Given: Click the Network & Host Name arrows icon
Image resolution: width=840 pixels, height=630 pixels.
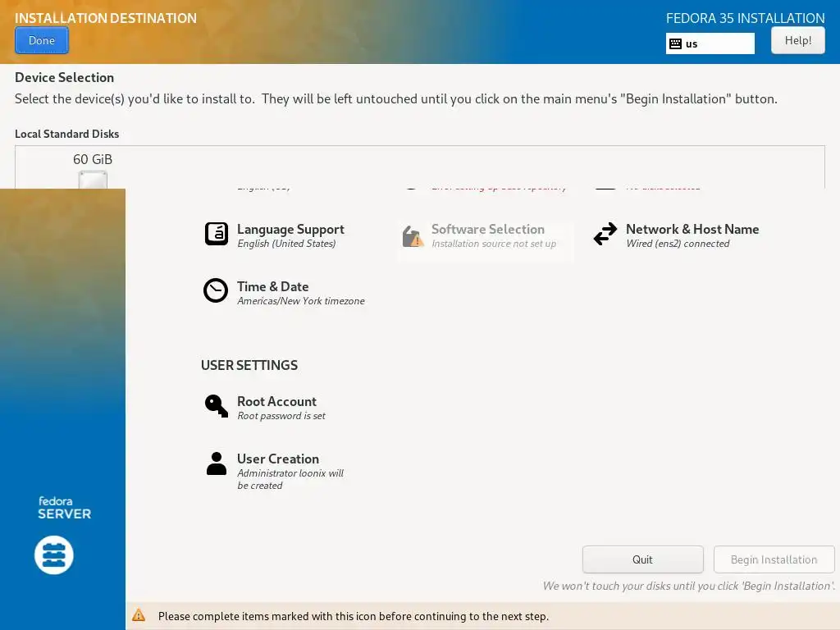Looking at the screenshot, I should pos(605,234).
